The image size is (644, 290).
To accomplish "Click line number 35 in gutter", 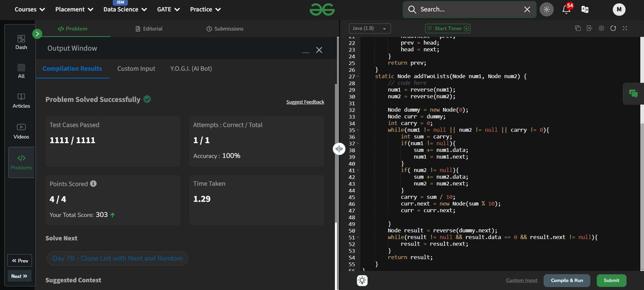I will point(352,130).
